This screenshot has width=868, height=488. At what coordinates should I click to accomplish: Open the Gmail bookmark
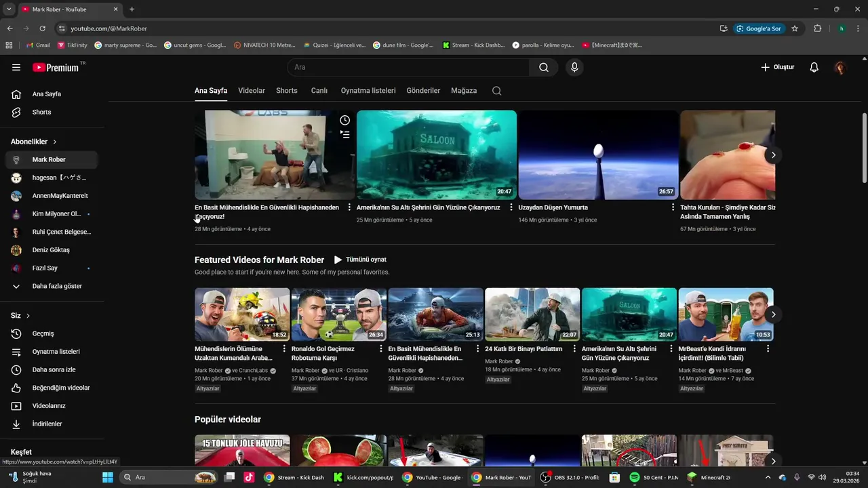pos(38,45)
